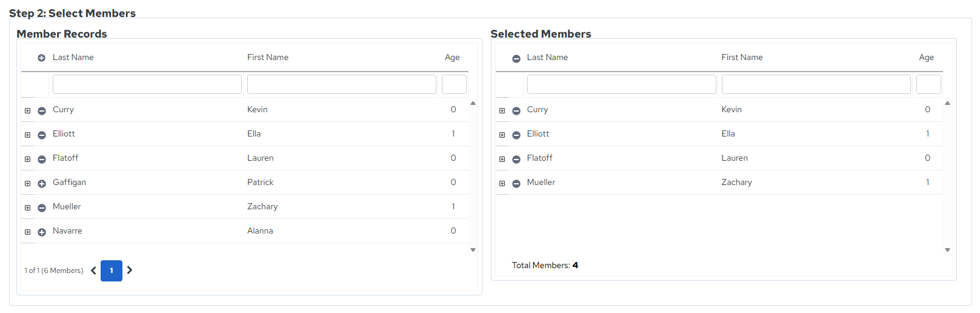Expand Gaffigan row details
Viewport: 980px width, 313px height.
[27, 184]
